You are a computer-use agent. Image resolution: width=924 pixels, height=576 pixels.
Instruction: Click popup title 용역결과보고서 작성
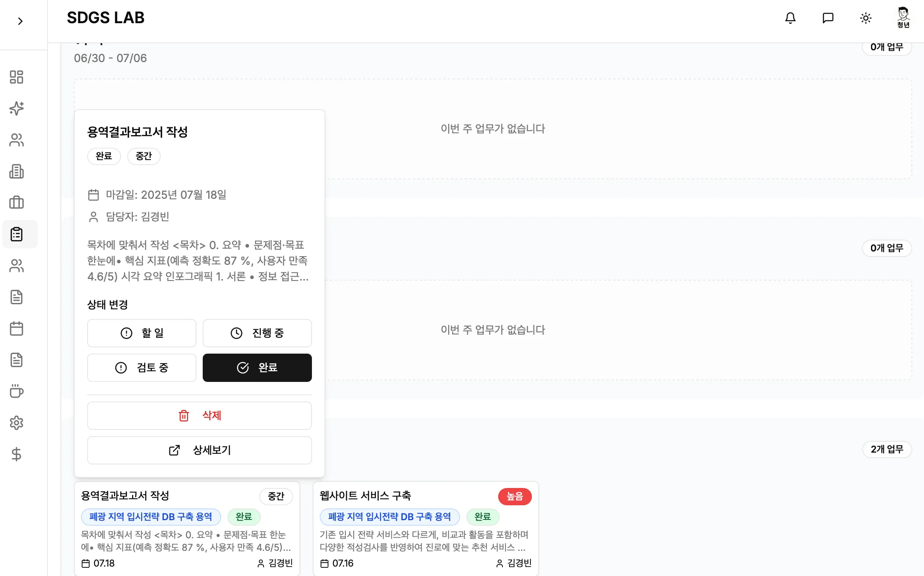click(137, 132)
